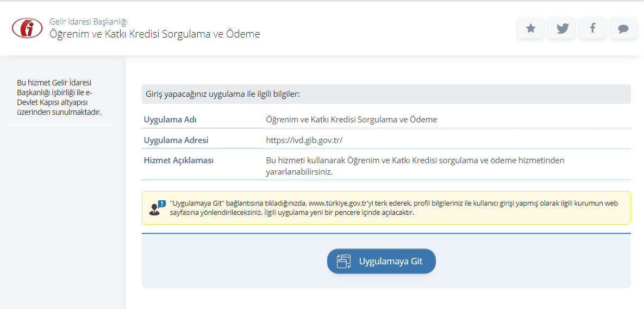The width and height of the screenshot is (644, 309).
Task: Select the Hizmet Açıklaması row label
Action: tap(178, 161)
